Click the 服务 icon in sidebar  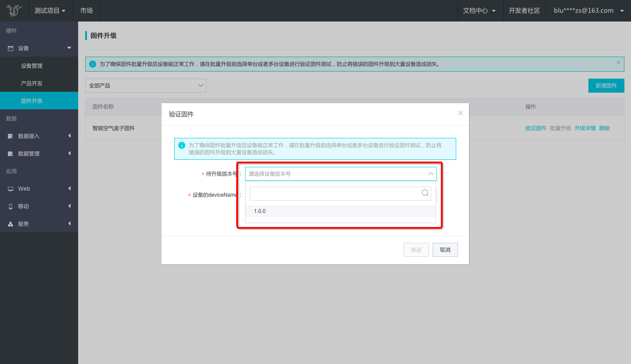11,224
